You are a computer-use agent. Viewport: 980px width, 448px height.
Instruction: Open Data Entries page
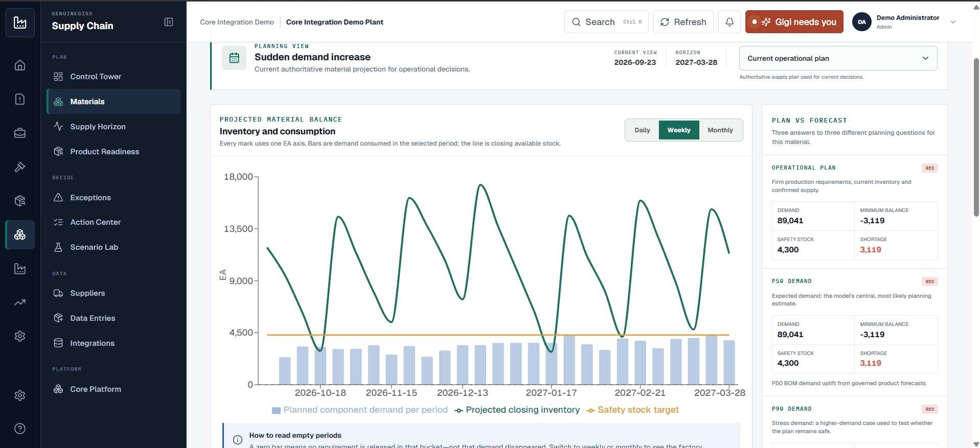pyautogui.click(x=113, y=318)
